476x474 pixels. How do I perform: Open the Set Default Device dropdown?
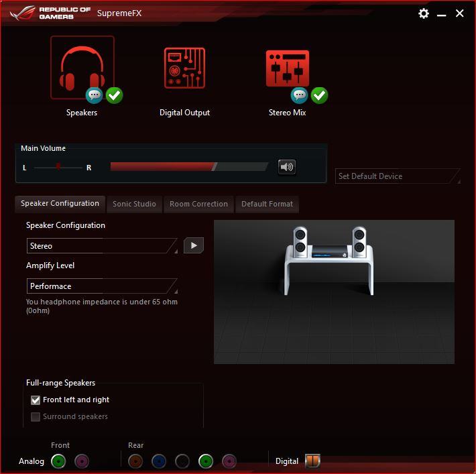398,176
